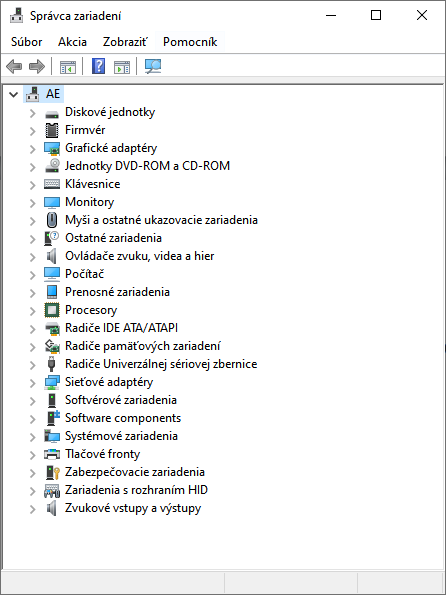Minimize the Správca zariadení window
This screenshot has height=595, width=446.
click(331, 16)
